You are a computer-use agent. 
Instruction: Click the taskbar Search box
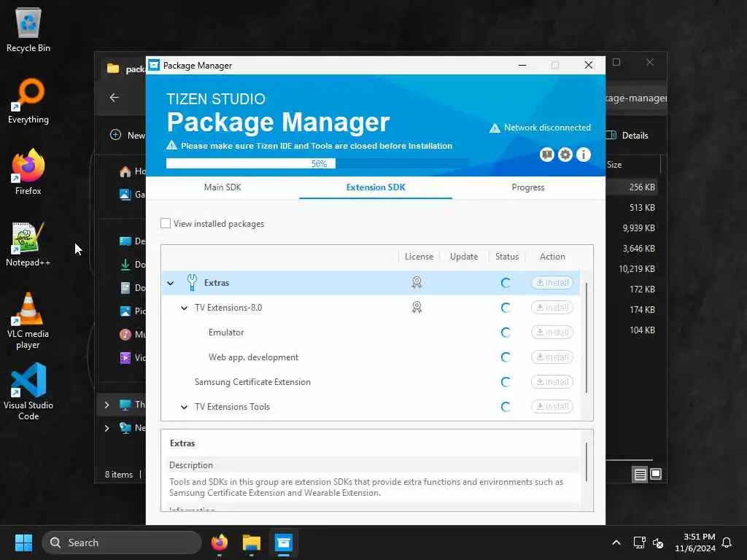[122, 542]
